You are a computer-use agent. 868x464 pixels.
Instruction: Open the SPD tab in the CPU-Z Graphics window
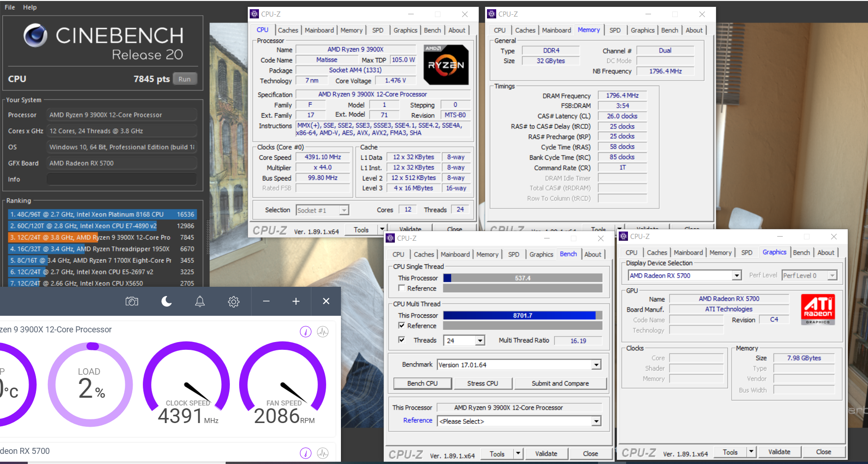(x=747, y=253)
